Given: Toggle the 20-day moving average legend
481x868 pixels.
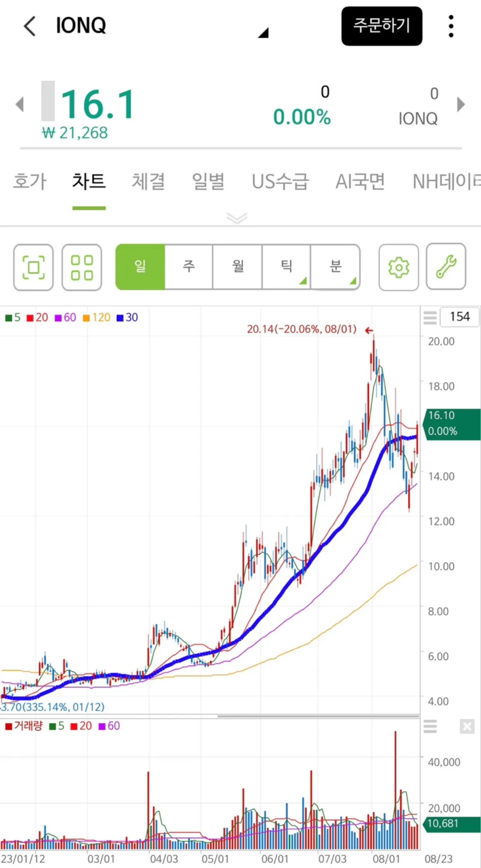Looking at the screenshot, I should 37,318.
